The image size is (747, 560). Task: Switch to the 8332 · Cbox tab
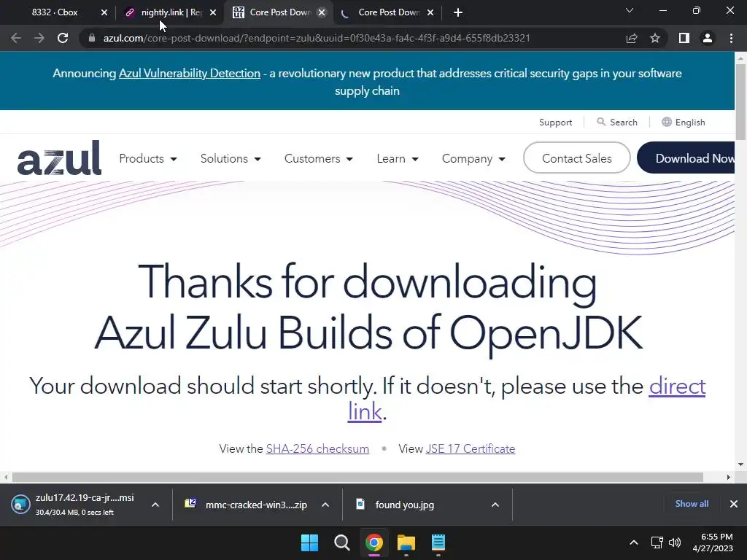click(x=55, y=12)
